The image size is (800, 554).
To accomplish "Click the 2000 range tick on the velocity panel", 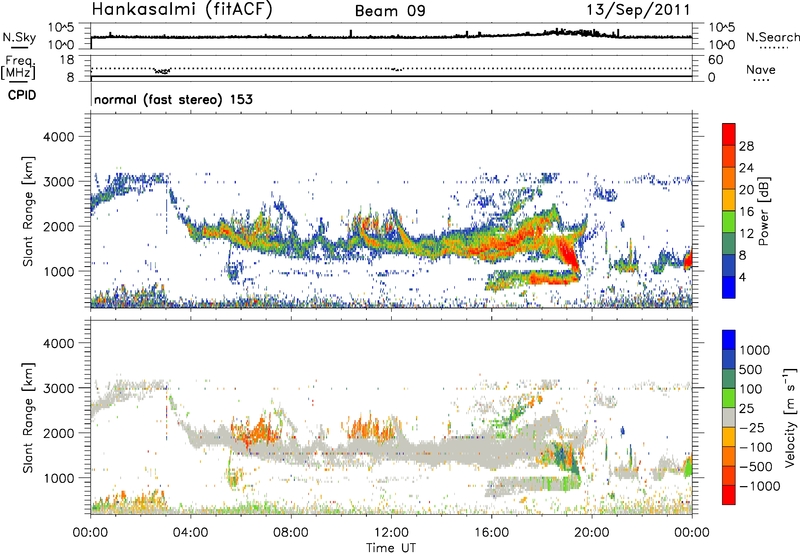I will (x=59, y=433).
